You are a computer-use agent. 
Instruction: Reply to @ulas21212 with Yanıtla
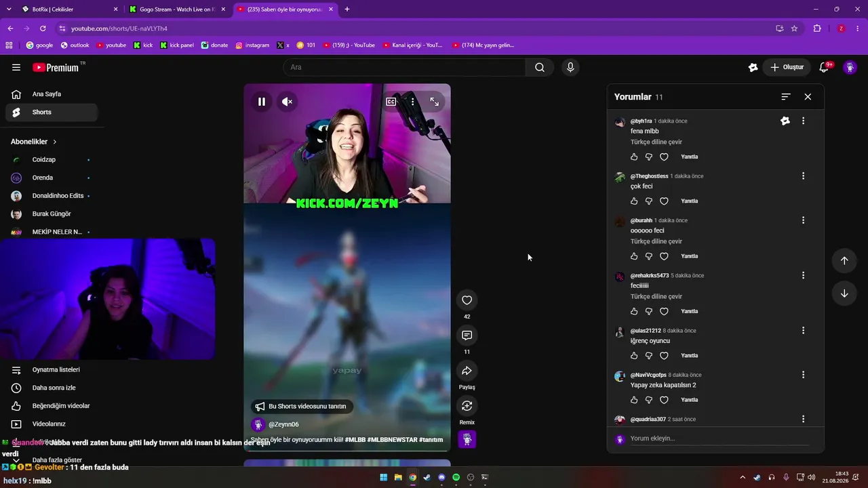690,356
